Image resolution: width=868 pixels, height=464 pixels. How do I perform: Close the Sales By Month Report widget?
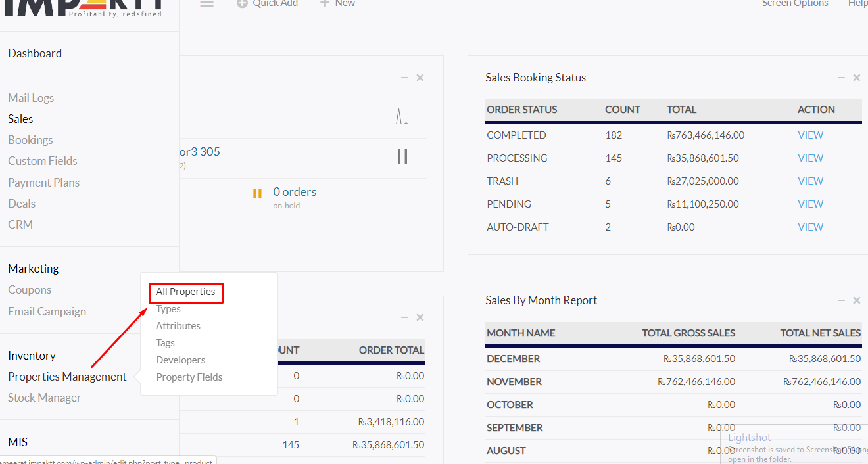pyautogui.click(x=857, y=300)
